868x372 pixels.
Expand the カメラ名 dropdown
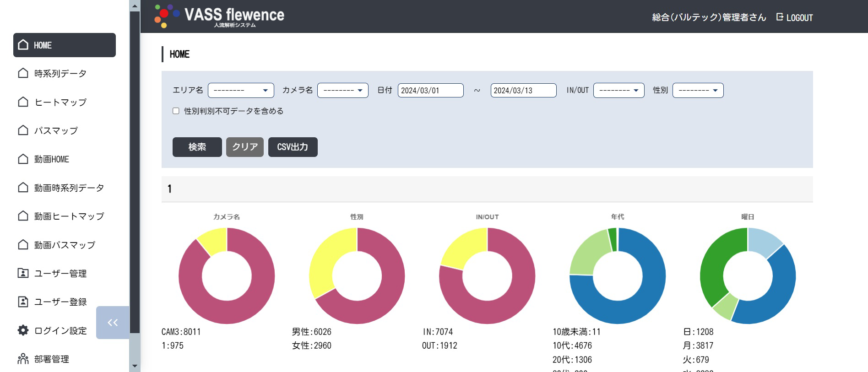pyautogui.click(x=342, y=91)
